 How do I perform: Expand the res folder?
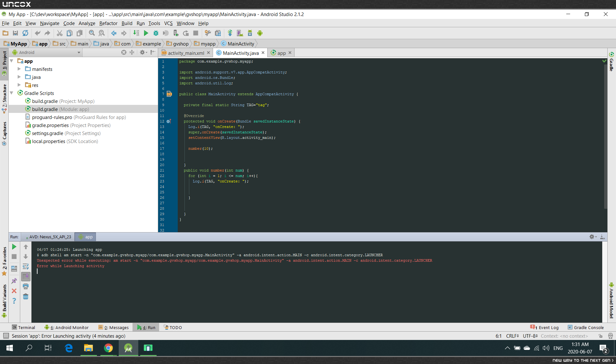click(x=19, y=85)
